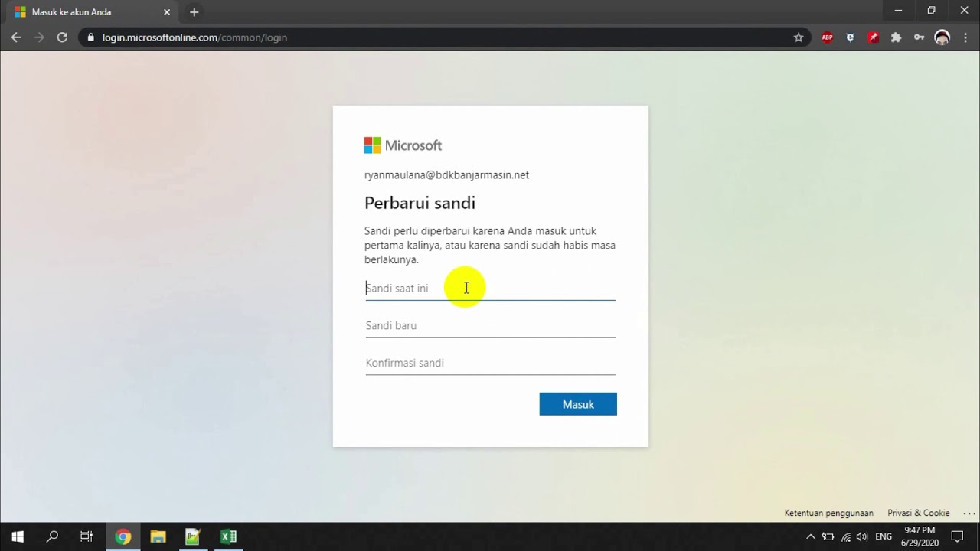
Task: Restore down the Chrome window
Action: (x=931, y=11)
